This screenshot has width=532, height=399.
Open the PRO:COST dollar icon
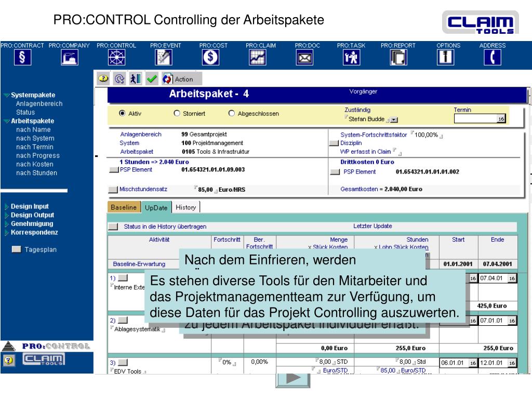pyautogui.click(x=210, y=57)
